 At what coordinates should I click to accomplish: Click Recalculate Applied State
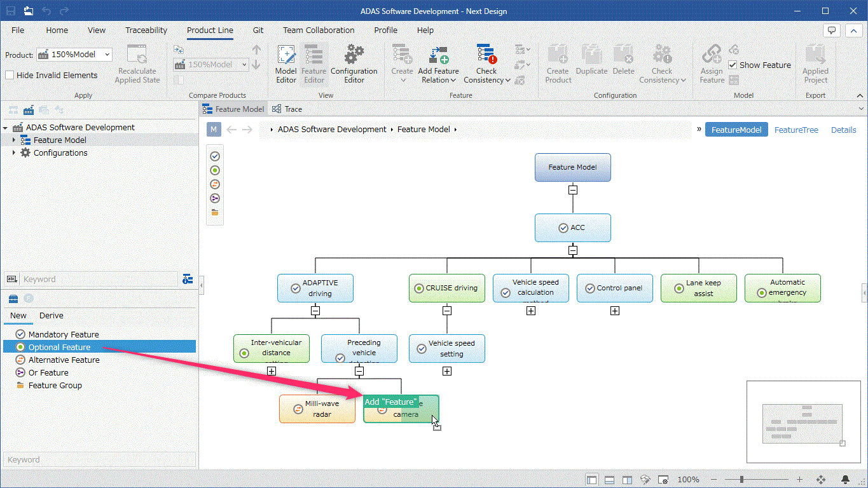[x=137, y=64]
